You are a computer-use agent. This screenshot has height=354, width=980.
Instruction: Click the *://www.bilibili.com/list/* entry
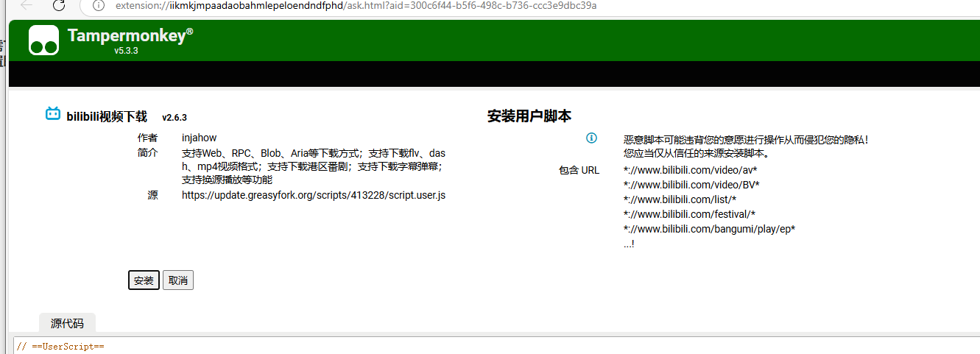pyautogui.click(x=680, y=199)
